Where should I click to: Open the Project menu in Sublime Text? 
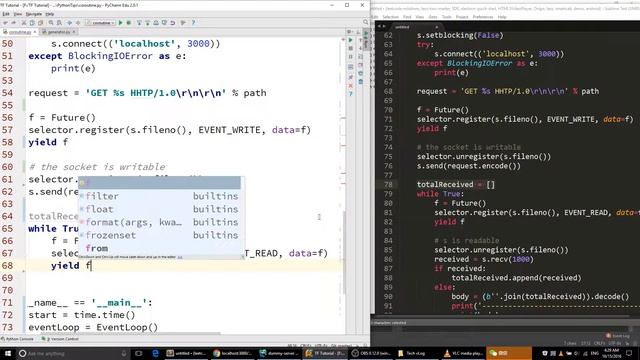(x=462, y=17)
